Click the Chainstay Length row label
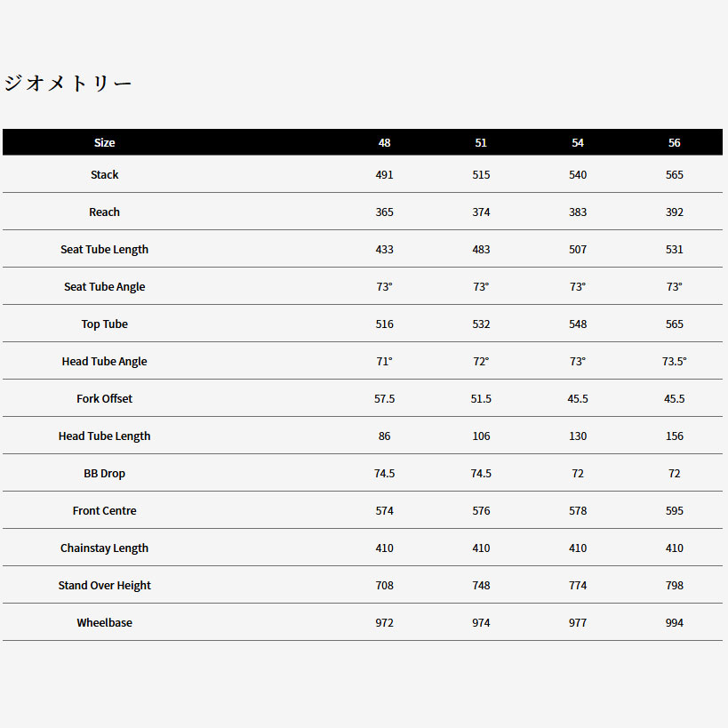The height and width of the screenshot is (728, 728). [104, 548]
